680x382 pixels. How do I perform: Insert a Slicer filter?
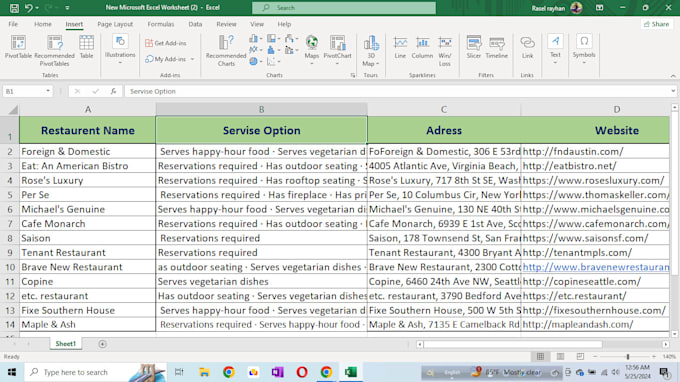pyautogui.click(x=474, y=47)
